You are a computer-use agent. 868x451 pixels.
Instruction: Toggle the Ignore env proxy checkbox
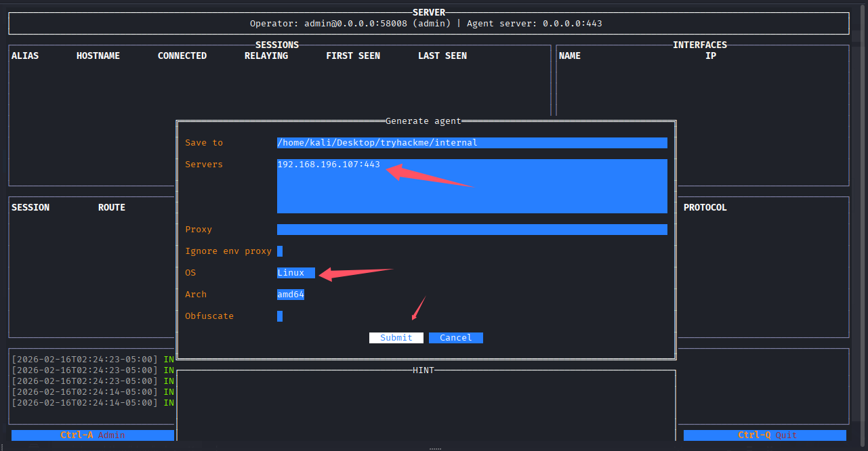280,251
